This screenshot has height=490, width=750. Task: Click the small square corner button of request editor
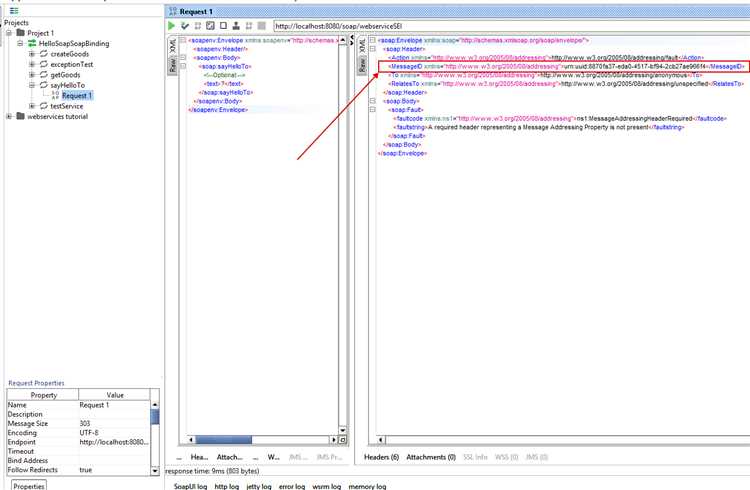tap(342, 440)
